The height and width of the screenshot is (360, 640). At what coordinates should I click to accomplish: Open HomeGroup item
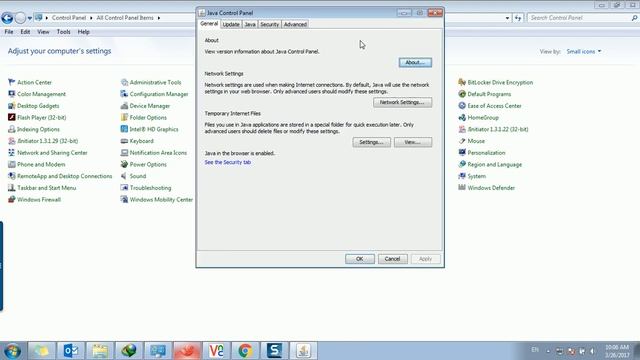[x=478, y=118]
